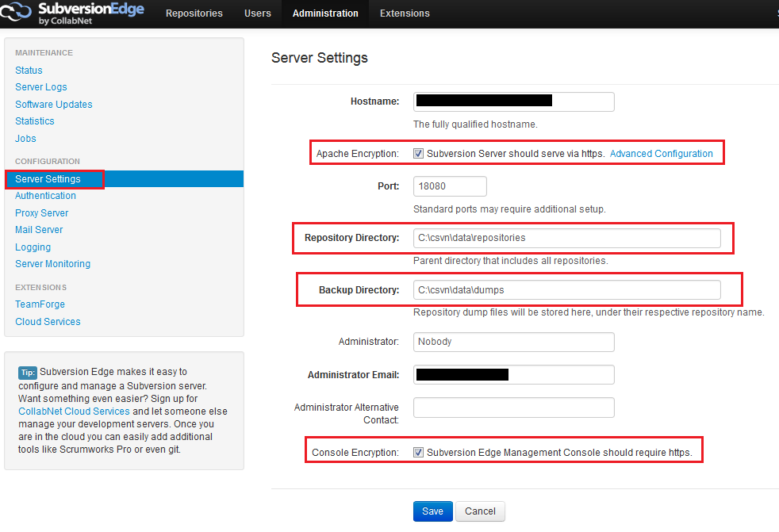Click into the Port field
The width and height of the screenshot is (779, 532).
coord(450,186)
